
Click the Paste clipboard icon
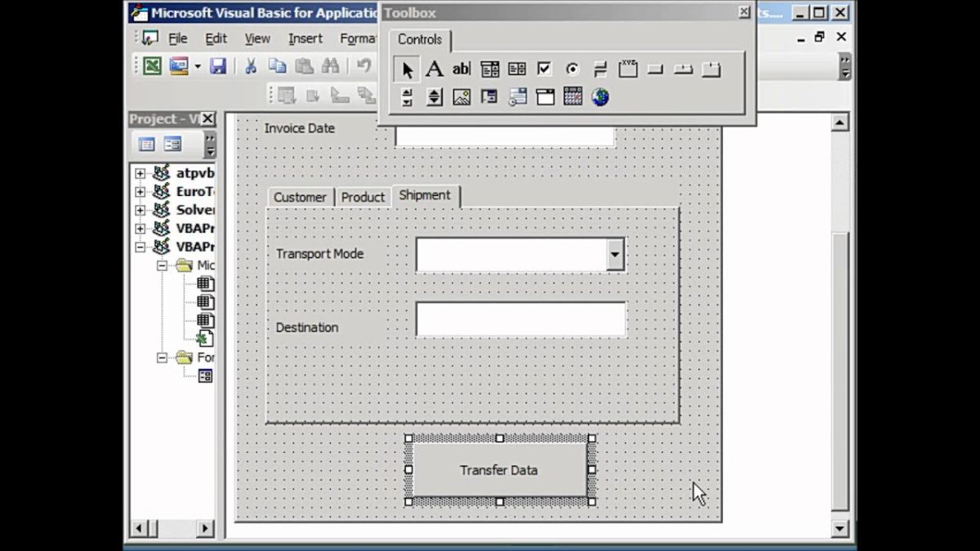coord(304,66)
